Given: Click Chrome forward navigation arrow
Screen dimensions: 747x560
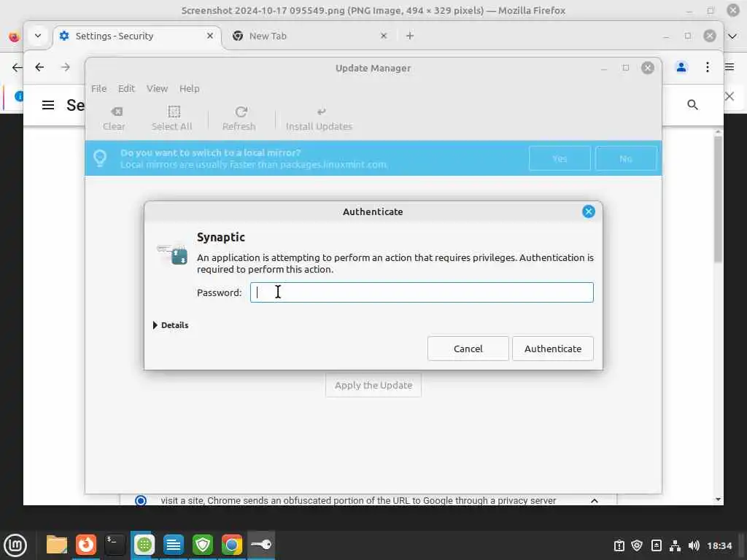Looking at the screenshot, I should pos(66,68).
